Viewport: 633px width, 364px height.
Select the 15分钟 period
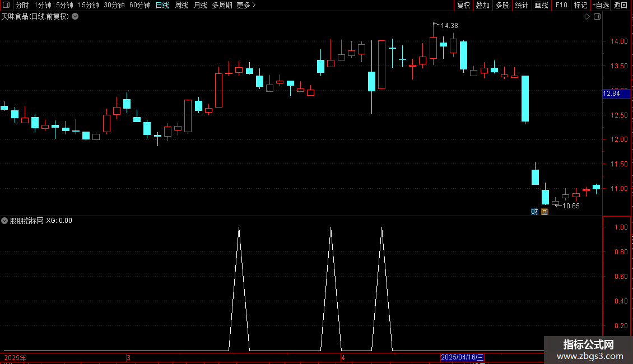tap(89, 5)
